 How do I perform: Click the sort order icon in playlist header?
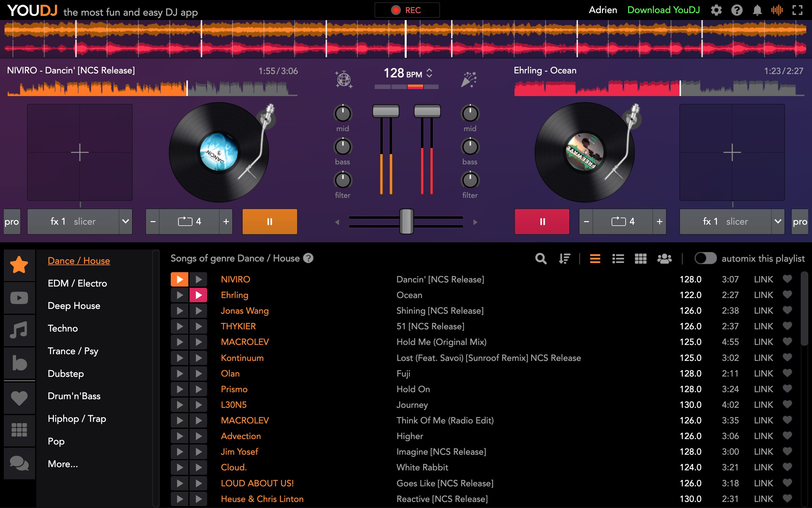click(564, 258)
